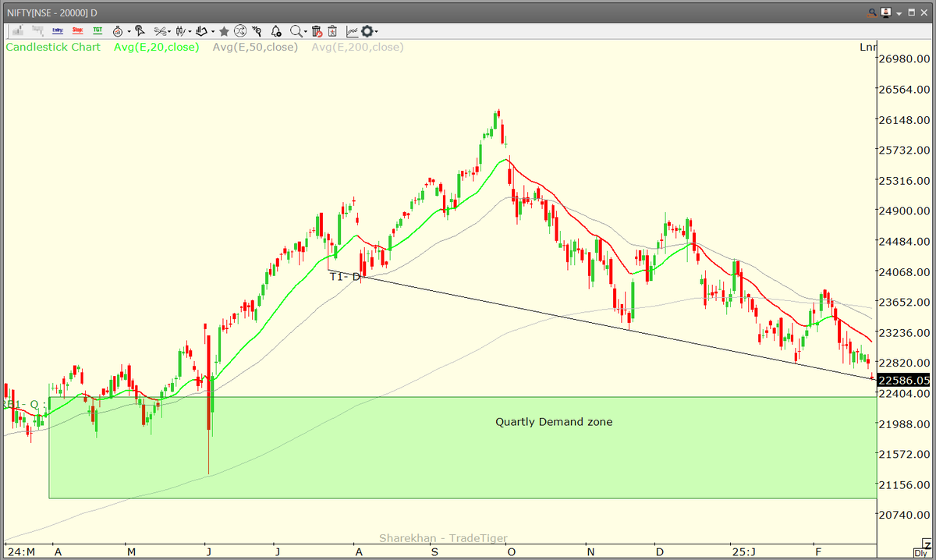Click the Candlestick Chart legend label
The image size is (936, 560).
pos(53,47)
